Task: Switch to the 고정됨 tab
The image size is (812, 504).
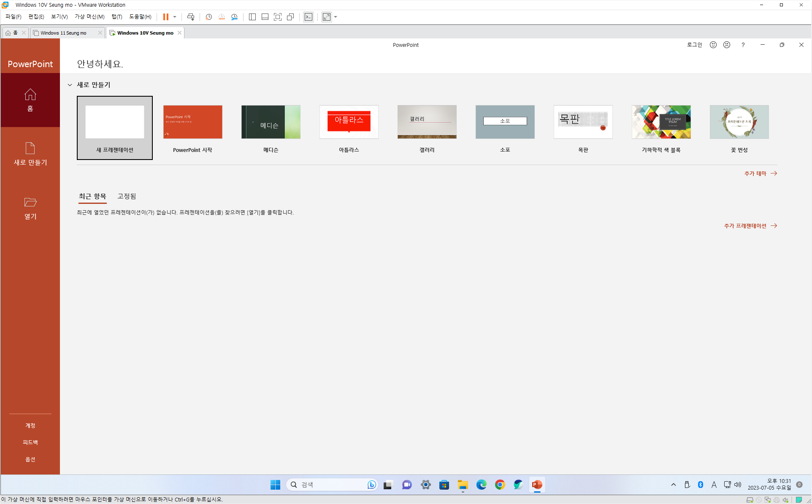Action: (x=127, y=196)
